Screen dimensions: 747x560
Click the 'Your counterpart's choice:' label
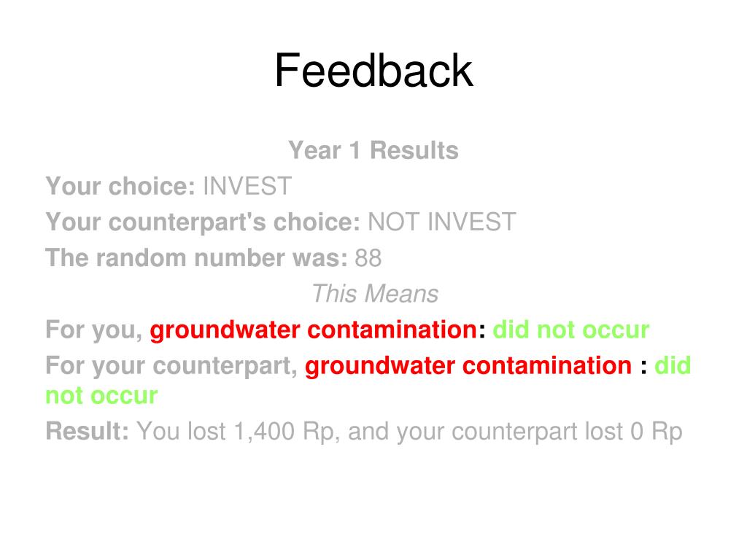(203, 222)
